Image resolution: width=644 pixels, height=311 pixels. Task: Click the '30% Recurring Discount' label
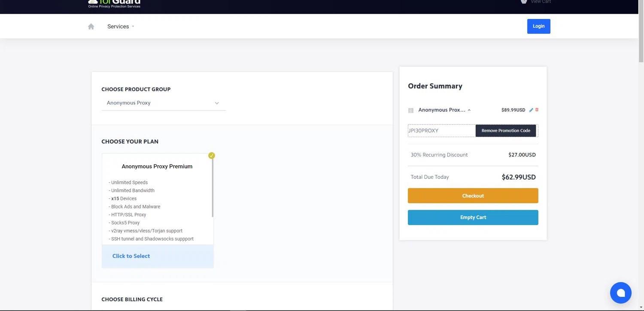coord(439,155)
